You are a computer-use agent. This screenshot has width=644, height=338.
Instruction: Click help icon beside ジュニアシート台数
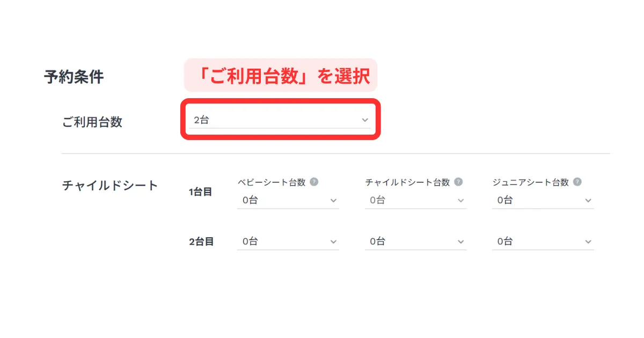tap(577, 182)
